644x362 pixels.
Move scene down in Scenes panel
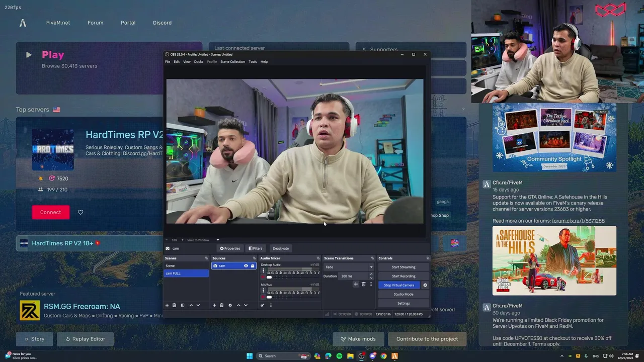tap(198, 305)
